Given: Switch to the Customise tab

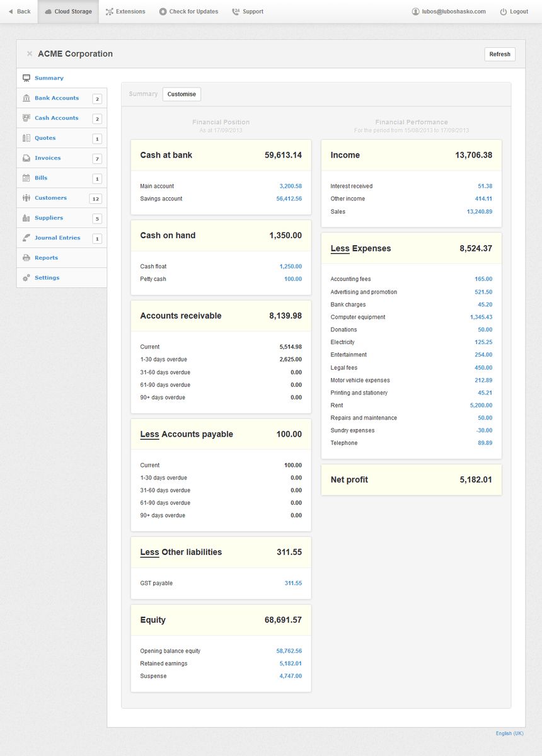Looking at the screenshot, I should pyautogui.click(x=182, y=94).
